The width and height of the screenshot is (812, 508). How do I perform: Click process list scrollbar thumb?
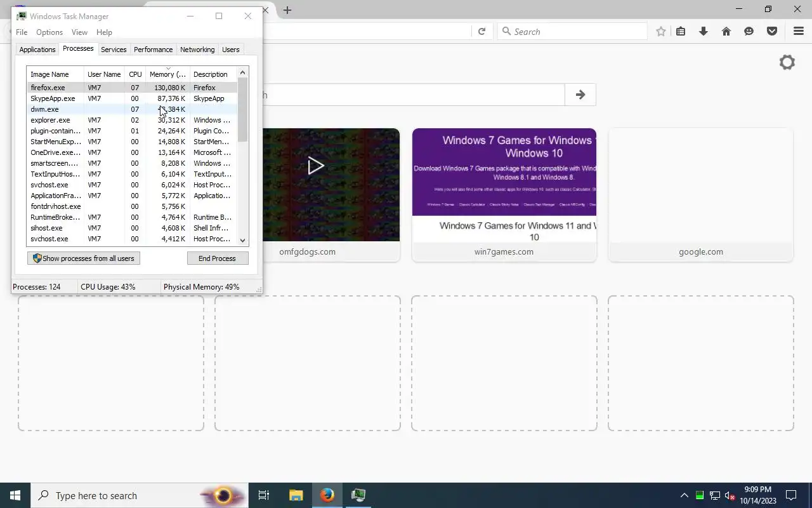(x=242, y=109)
